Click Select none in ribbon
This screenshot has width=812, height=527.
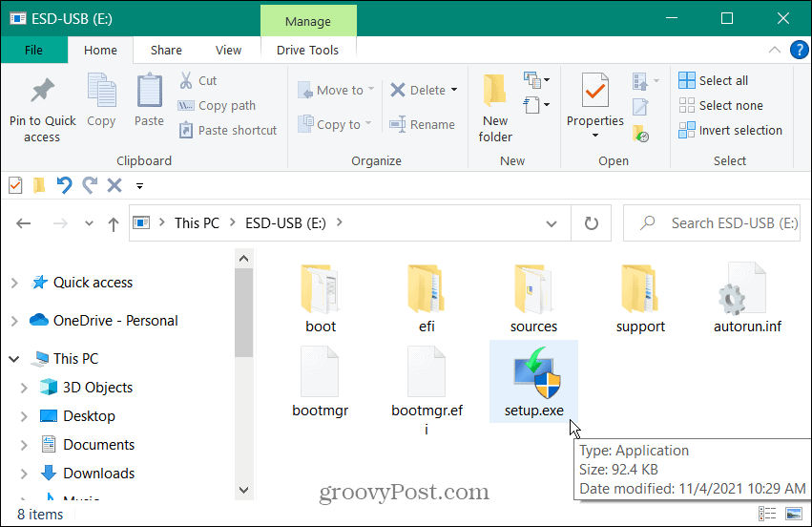[720, 106]
